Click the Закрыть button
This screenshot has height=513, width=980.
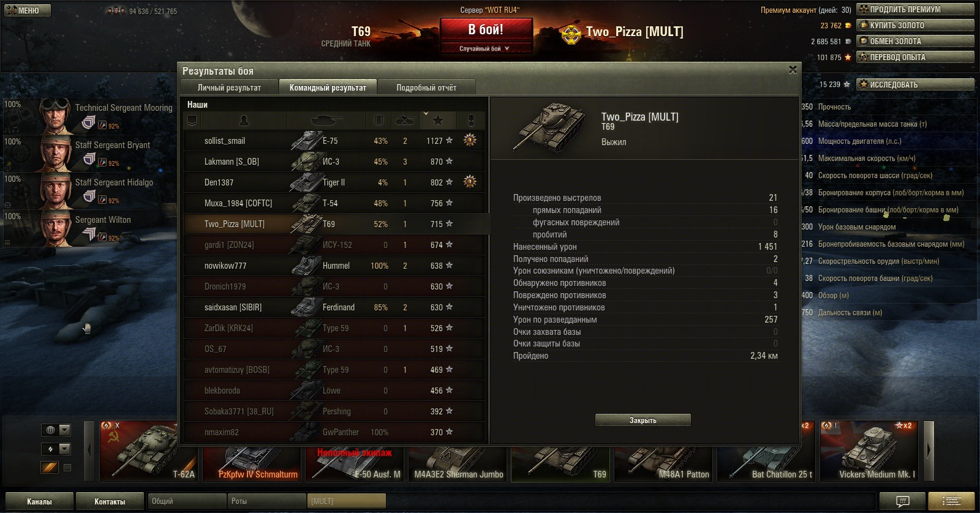643,420
